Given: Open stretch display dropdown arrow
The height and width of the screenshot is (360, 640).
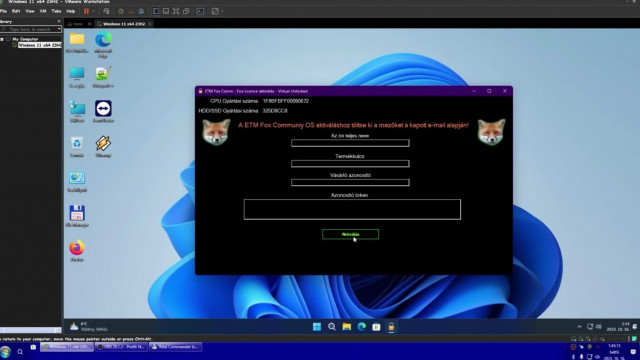Looking at the screenshot, I should (222, 11).
